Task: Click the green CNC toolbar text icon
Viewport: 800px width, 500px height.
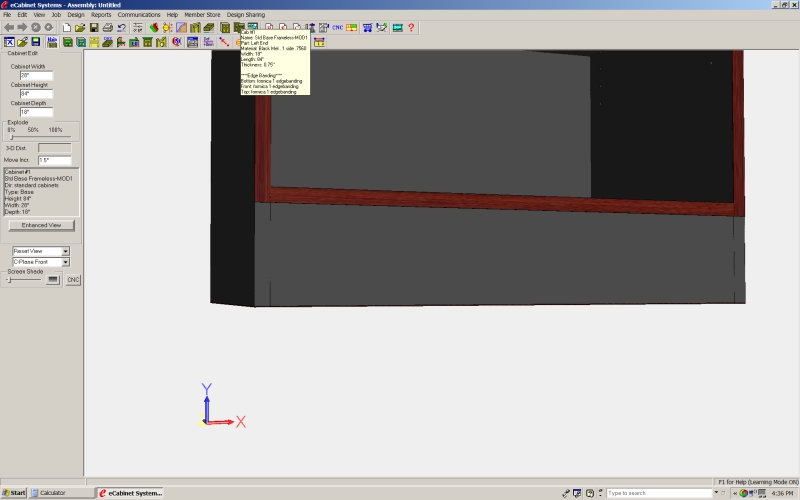Action: pyautogui.click(x=337, y=28)
